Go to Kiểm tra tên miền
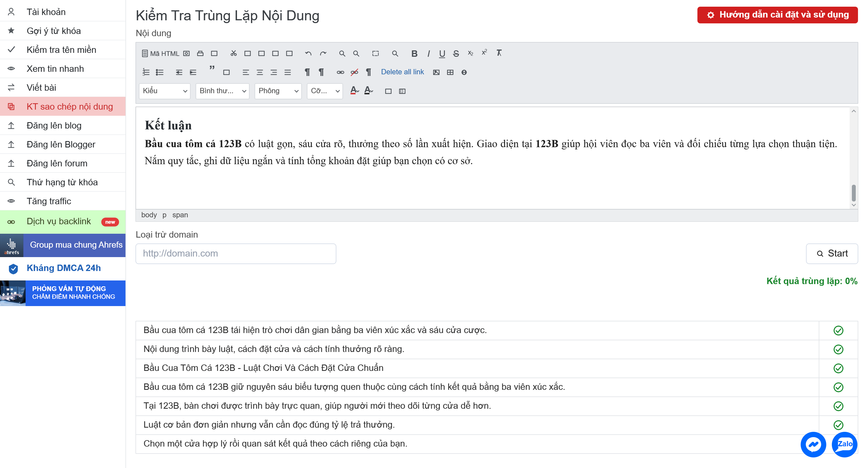 [x=63, y=50]
